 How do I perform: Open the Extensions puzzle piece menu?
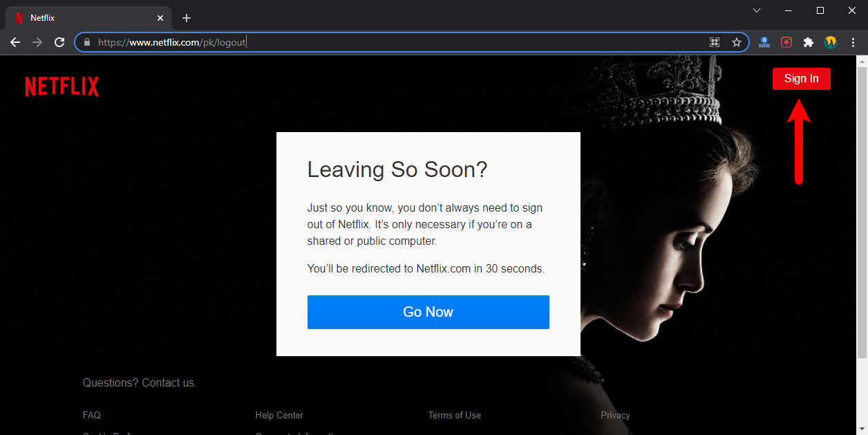808,42
